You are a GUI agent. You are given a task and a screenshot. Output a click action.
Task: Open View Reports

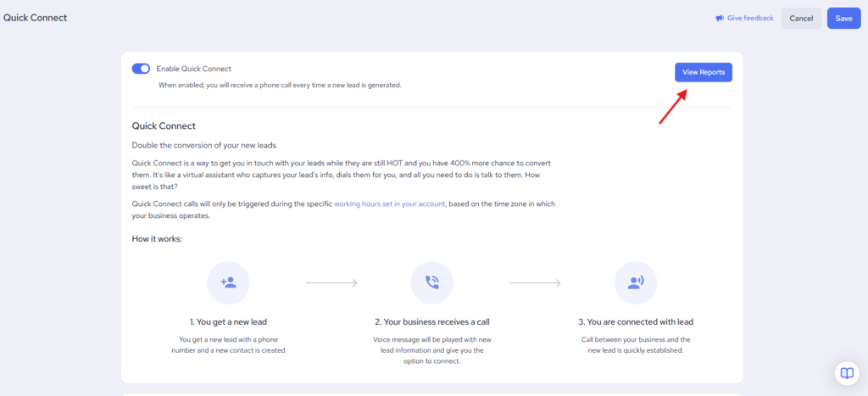(x=703, y=72)
